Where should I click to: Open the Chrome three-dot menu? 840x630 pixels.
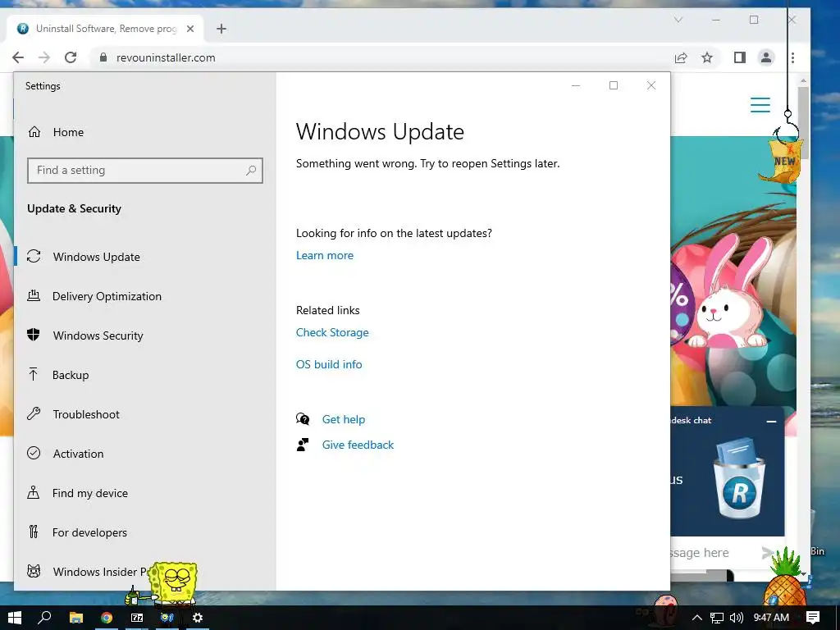pos(793,57)
